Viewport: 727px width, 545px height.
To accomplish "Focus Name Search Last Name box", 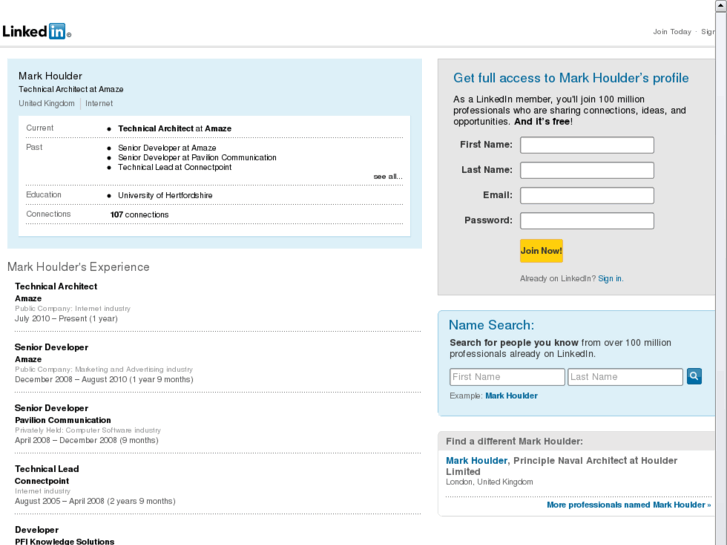I will [x=625, y=377].
